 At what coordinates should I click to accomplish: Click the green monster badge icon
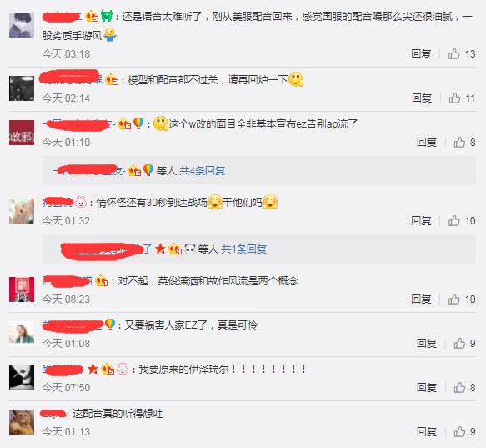107,16
